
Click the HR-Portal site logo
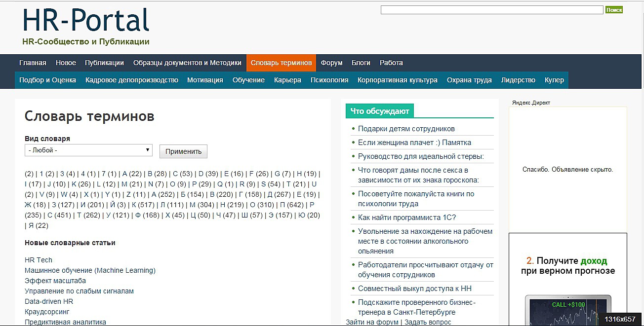(x=86, y=21)
